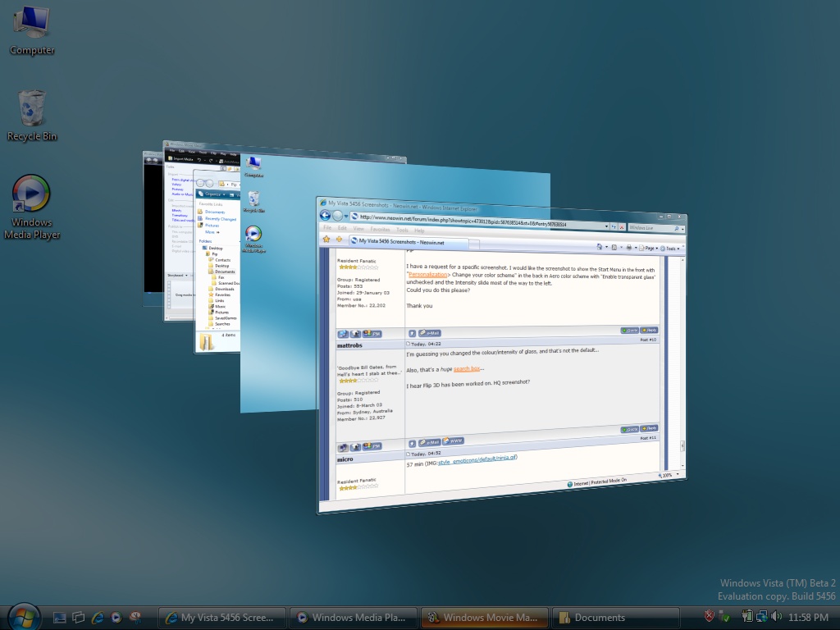Screen dimensions: 840x630
Task: Click the WWW button above micro post
Action: [x=453, y=441]
